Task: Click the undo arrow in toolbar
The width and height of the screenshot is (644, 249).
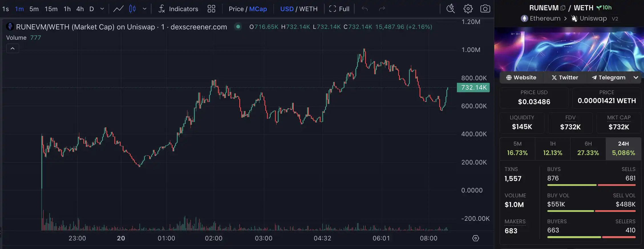Action: click(364, 9)
